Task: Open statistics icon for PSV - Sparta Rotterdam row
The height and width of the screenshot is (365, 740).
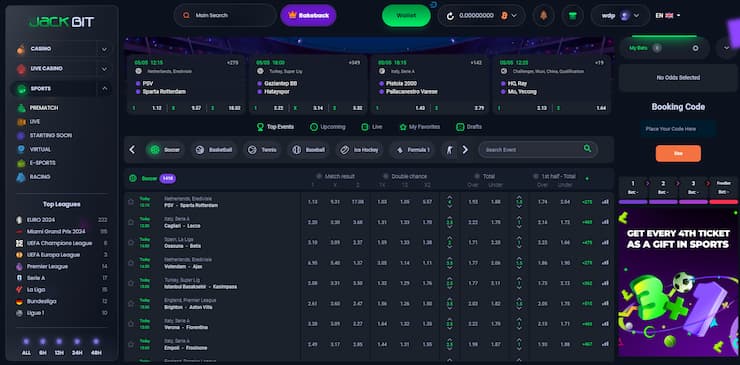Action: pos(605,202)
